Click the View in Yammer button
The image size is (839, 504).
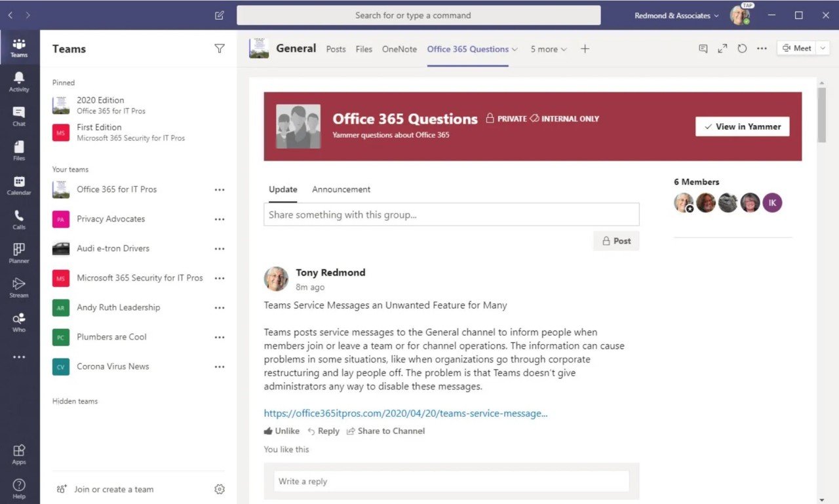click(742, 126)
